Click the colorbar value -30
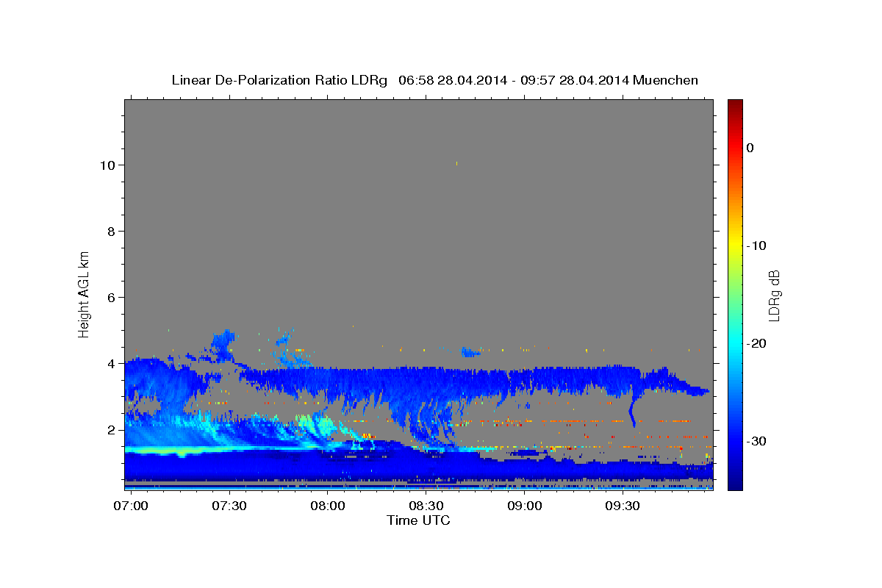Viewport: 882px width, 588px height. click(x=757, y=441)
